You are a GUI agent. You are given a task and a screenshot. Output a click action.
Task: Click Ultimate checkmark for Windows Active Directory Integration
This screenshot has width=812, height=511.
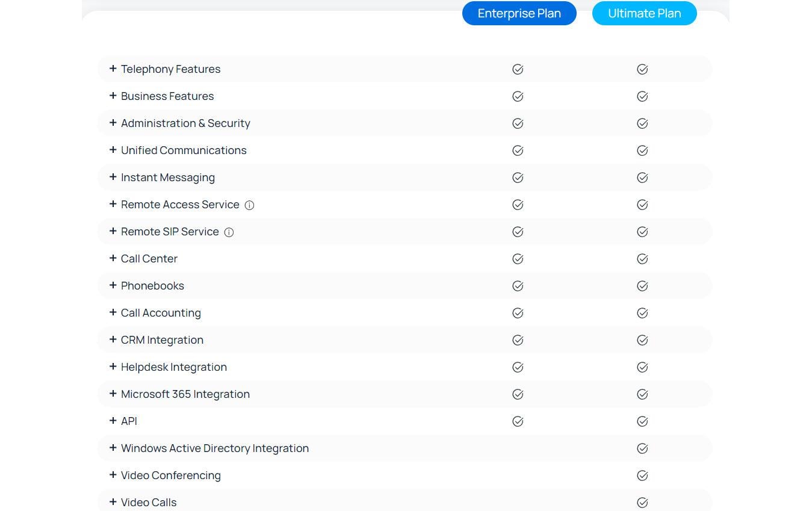coord(642,448)
